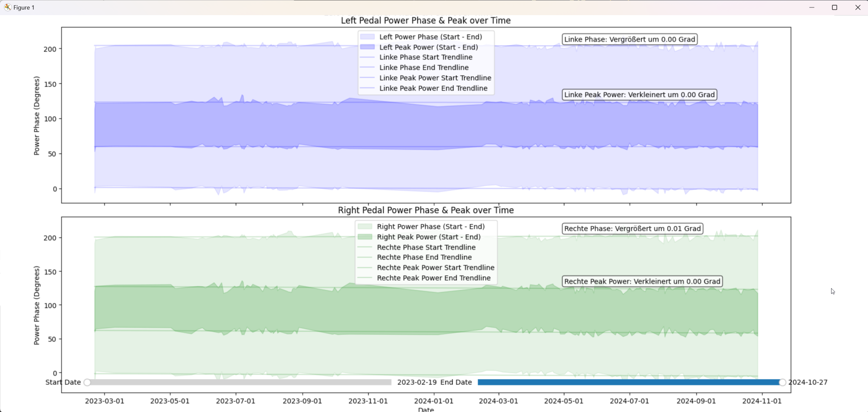Click the Matplotlib icon in the title bar

tap(7, 7)
